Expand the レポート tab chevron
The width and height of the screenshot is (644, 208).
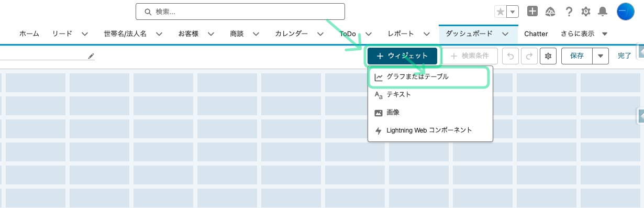click(427, 34)
